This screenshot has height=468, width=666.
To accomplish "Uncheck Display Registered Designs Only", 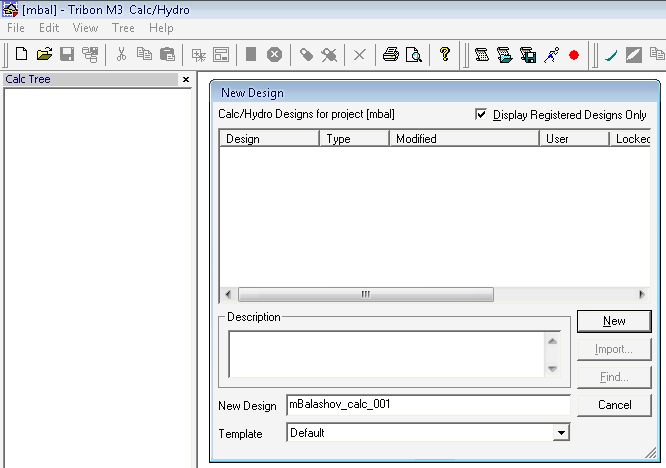I will (481, 114).
